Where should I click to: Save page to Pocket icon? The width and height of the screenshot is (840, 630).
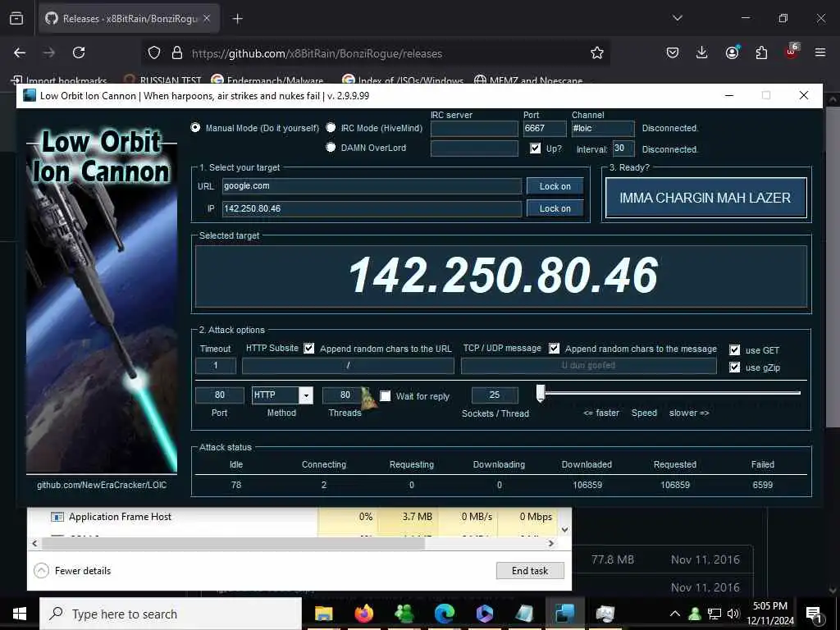click(673, 52)
